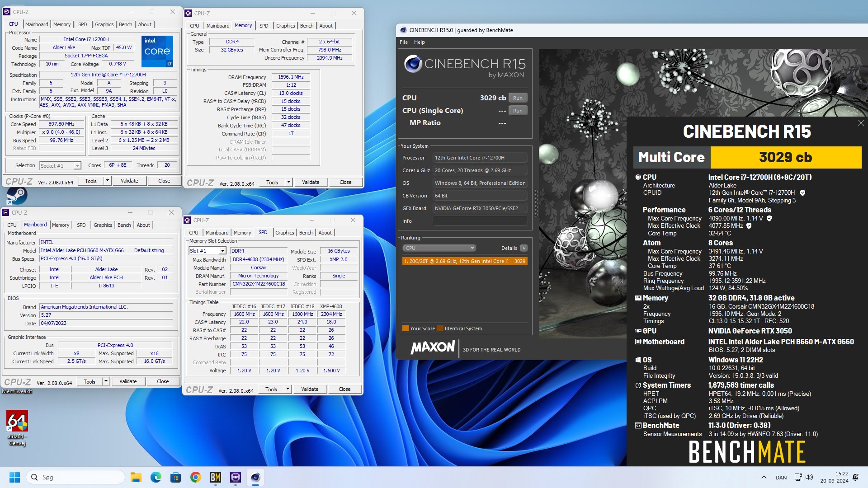Click the BenchMate GPU section icon
Screen dimensions: 868x488
638,331
